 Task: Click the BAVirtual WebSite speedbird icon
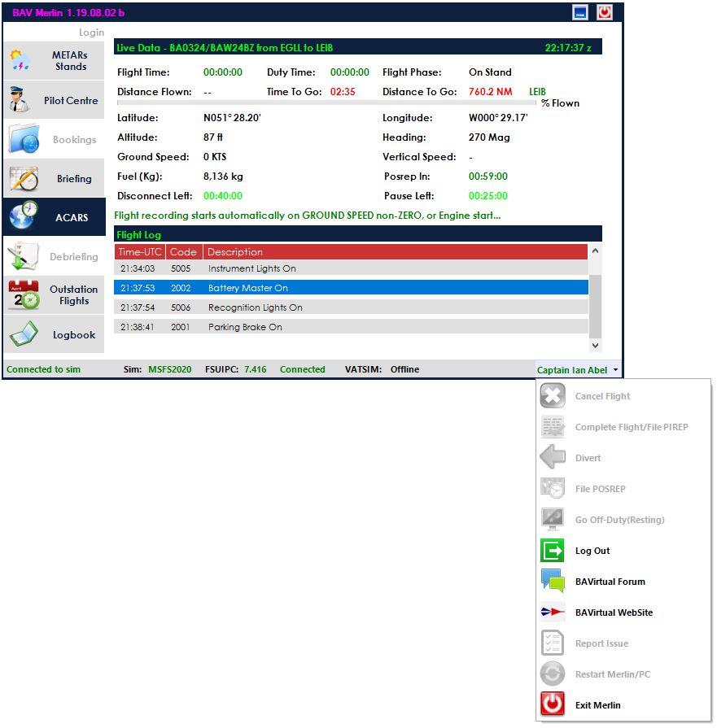553,612
